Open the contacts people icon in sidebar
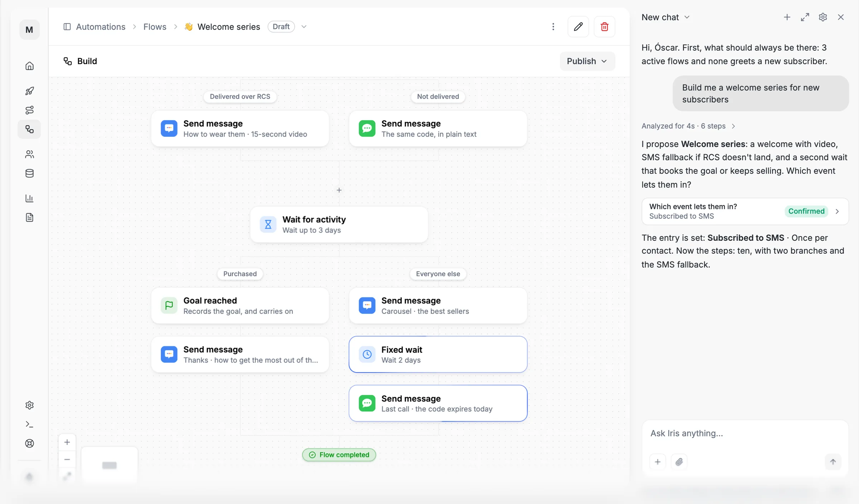 click(x=29, y=154)
